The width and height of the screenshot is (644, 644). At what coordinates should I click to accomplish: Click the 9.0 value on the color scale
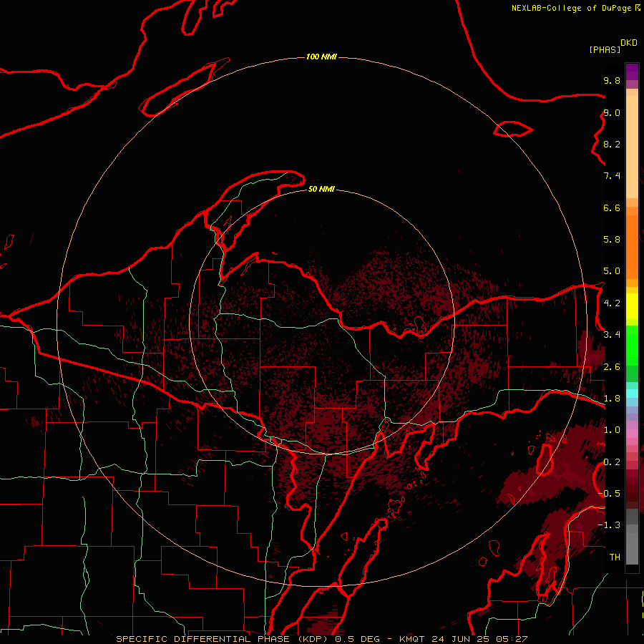click(x=612, y=112)
